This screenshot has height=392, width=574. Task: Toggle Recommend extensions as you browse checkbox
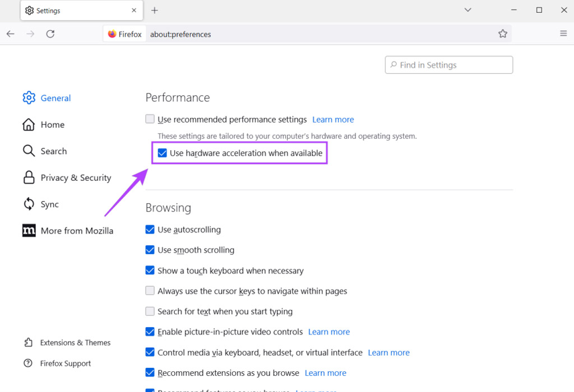click(x=150, y=372)
